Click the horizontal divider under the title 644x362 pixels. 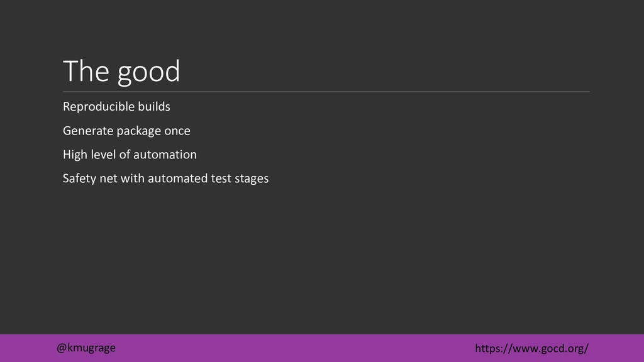[326, 92]
